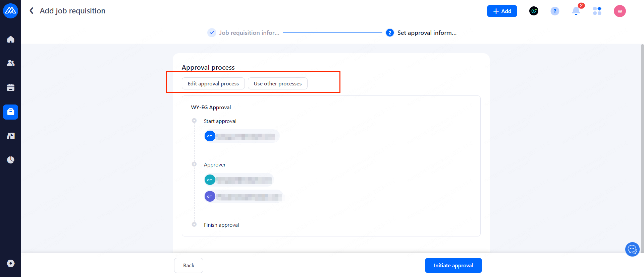Viewport: 644px width, 277px height.
Task: Click the first Approver name chip
Action: [239, 180]
